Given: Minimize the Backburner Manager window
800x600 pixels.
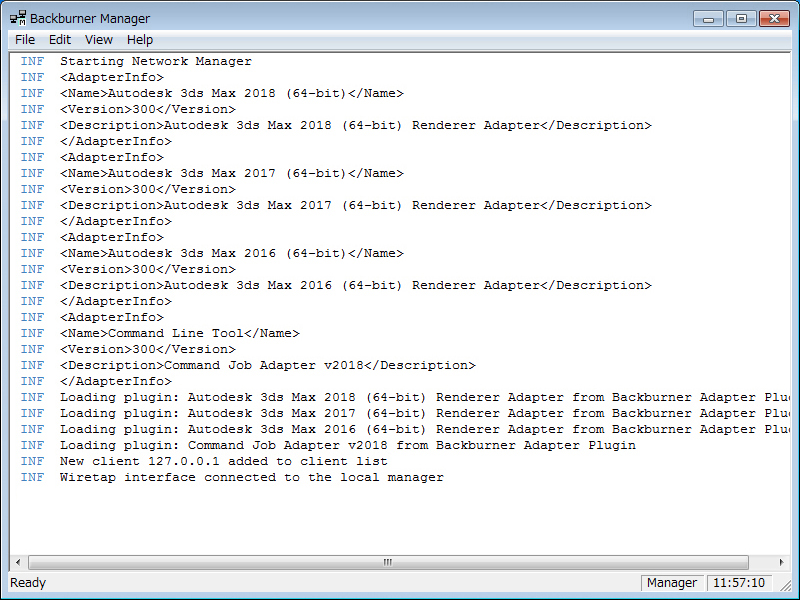Looking at the screenshot, I should tap(708, 19).
